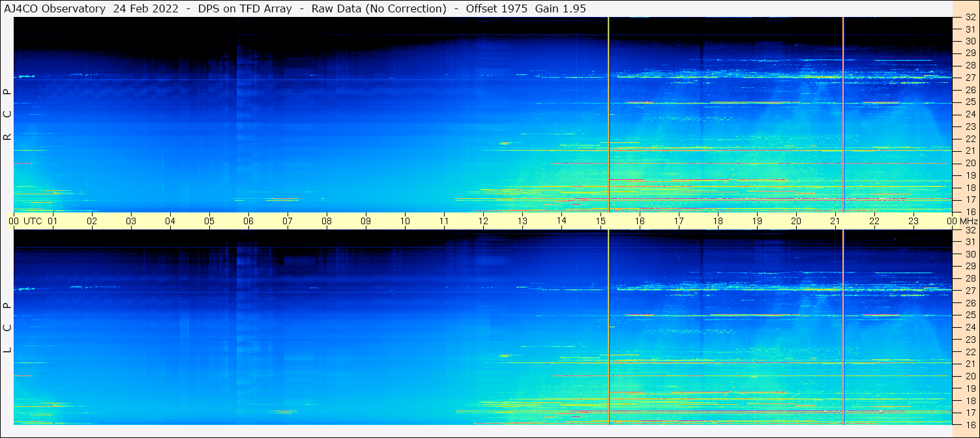
Task: Click the 14 hour label on time axis
Action: pos(561,221)
